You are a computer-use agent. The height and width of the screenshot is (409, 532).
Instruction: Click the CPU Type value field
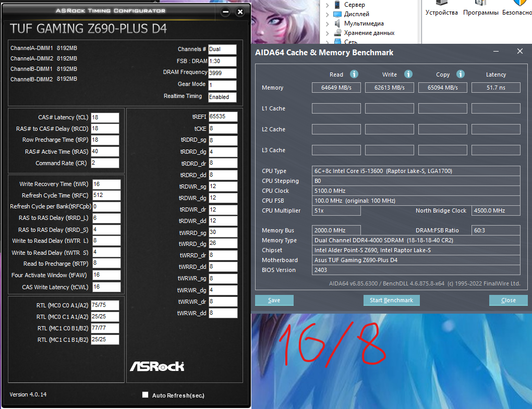pyautogui.click(x=416, y=171)
